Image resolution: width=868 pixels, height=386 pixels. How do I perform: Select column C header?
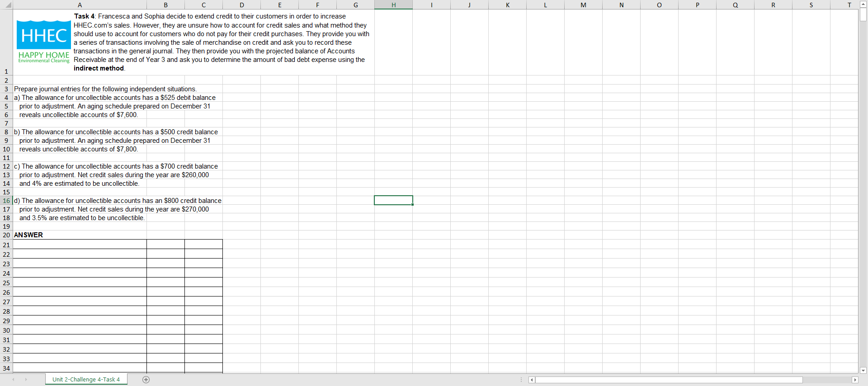[x=203, y=5]
